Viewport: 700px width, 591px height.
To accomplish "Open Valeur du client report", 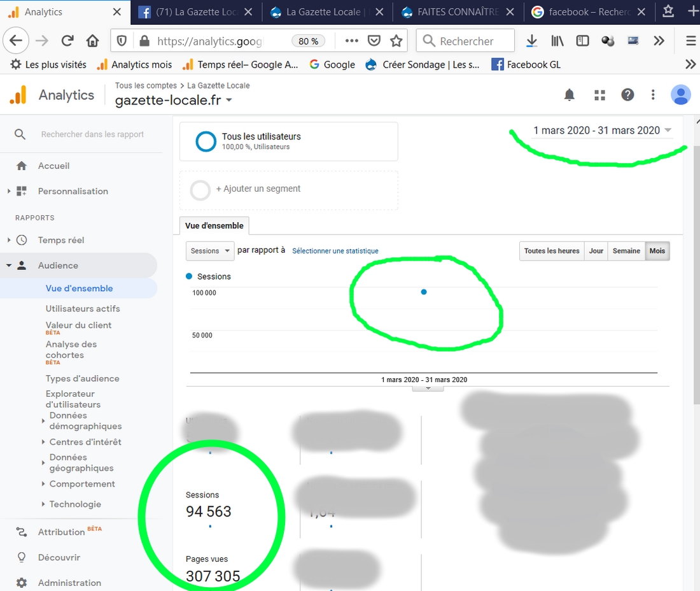I will coord(78,325).
